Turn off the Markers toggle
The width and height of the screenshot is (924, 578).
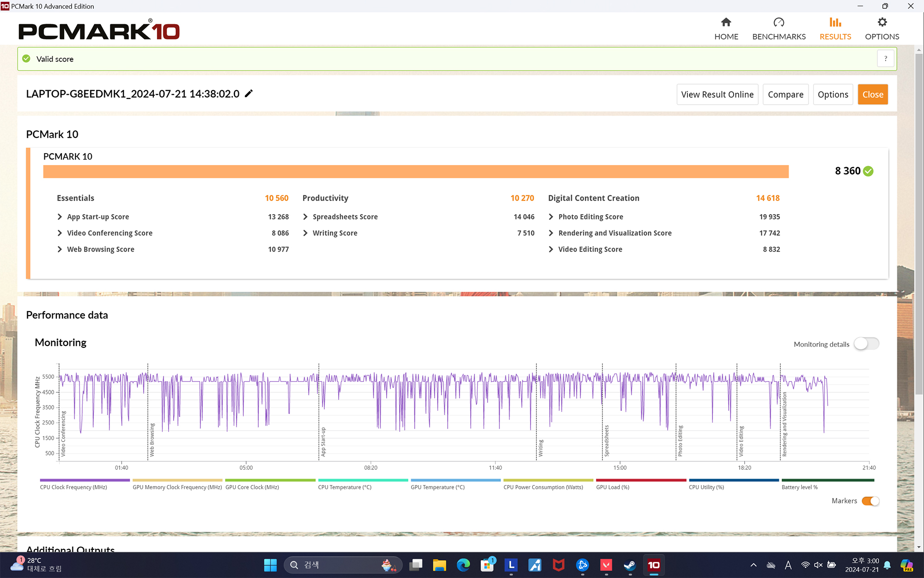coord(870,501)
